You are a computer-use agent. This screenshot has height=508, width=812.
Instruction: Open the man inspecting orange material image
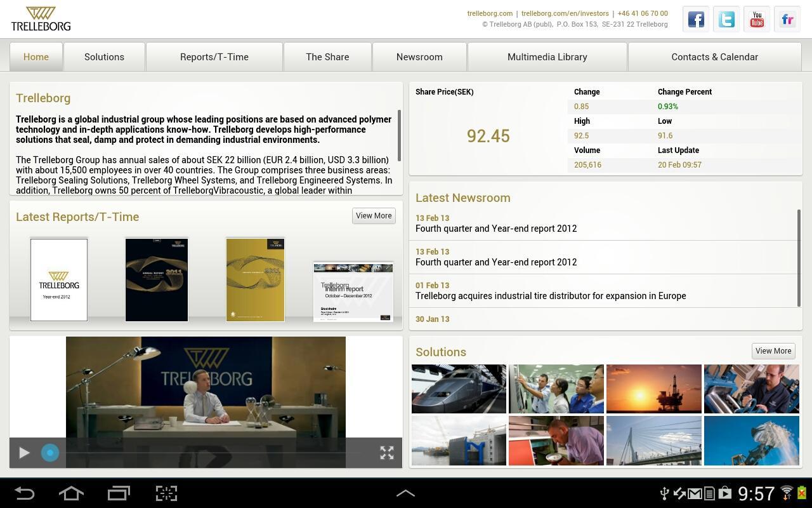coord(556,441)
